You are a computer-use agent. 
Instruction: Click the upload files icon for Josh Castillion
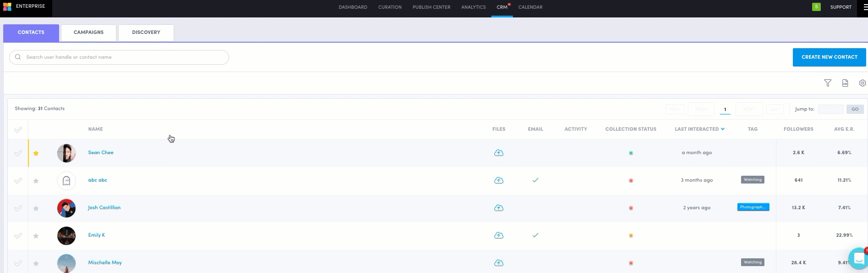click(x=499, y=208)
